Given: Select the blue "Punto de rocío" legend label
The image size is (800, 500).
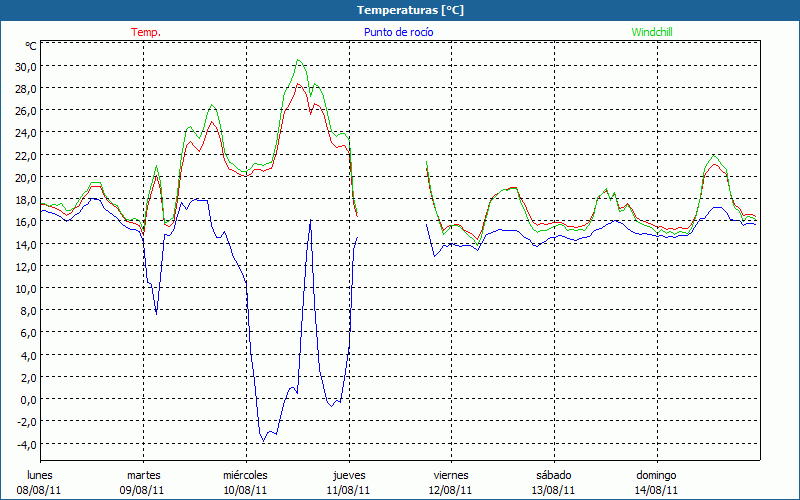Looking at the screenshot, I should [x=399, y=32].
